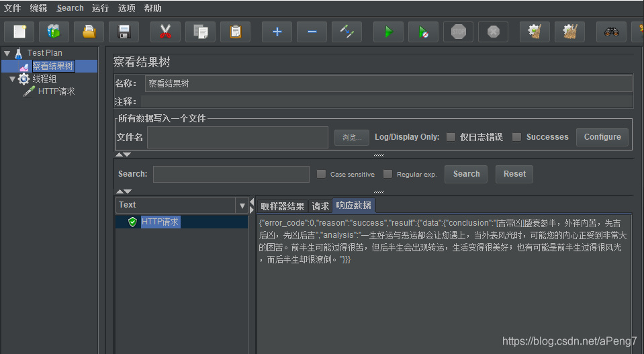Click the Configure button
Screen dimensions: 644x354
(602, 137)
